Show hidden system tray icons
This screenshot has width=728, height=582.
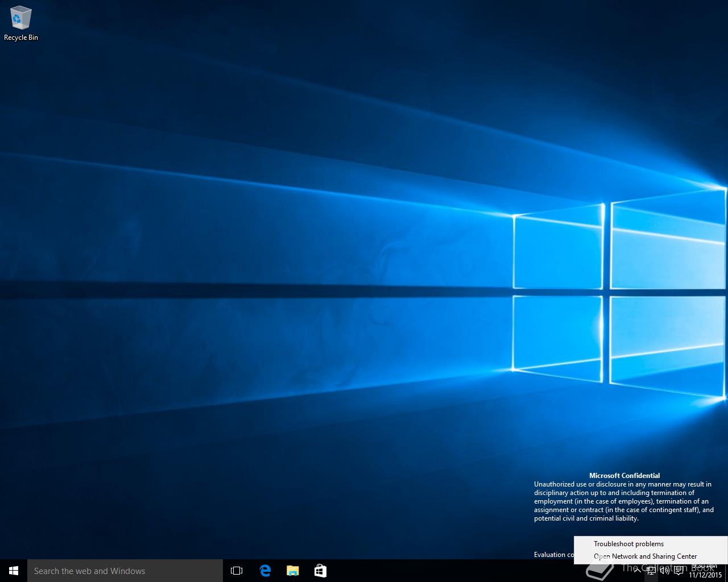(x=638, y=571)
